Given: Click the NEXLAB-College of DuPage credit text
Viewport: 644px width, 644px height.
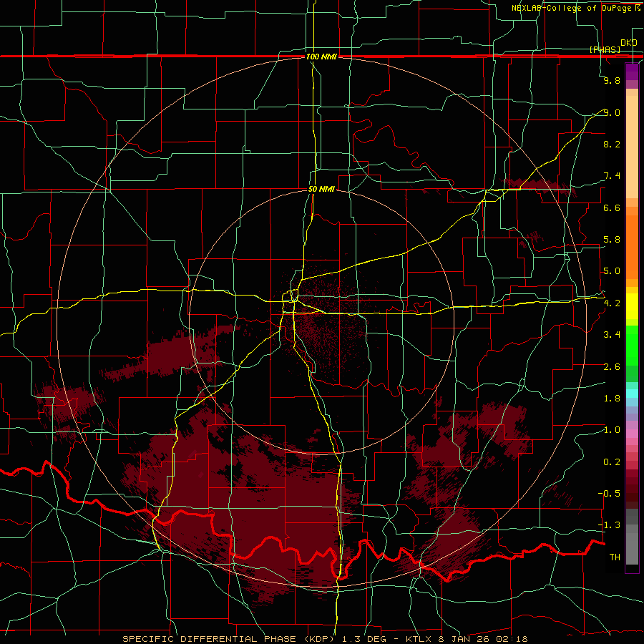Looking at the screenshot, I should point(575,8).
